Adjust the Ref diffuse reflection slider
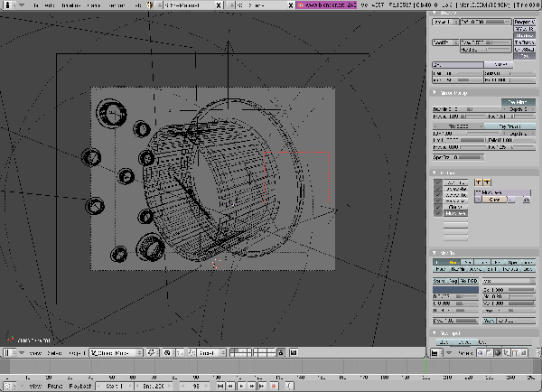542x392 pixels. [486, 22]
